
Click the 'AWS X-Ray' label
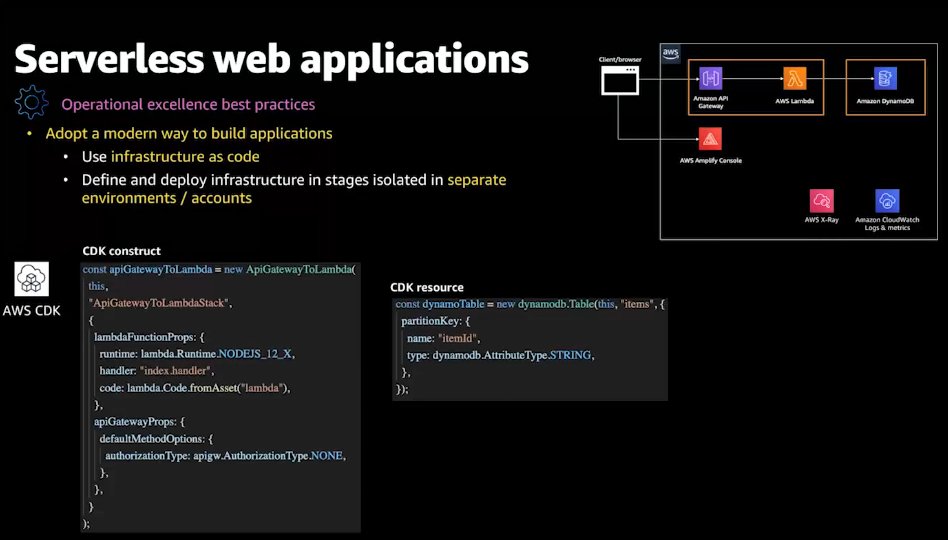[x=822, y=220]
